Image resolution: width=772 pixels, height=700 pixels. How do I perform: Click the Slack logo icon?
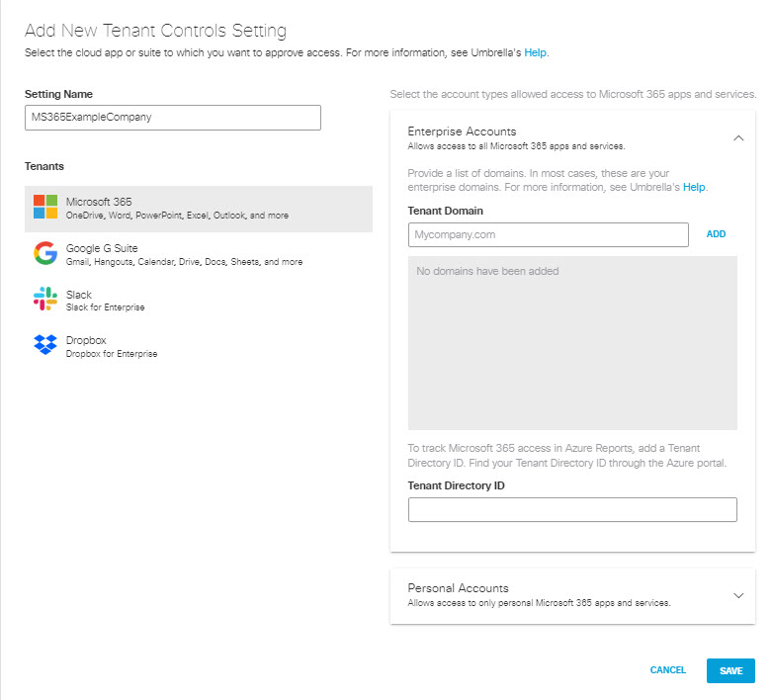45,299
